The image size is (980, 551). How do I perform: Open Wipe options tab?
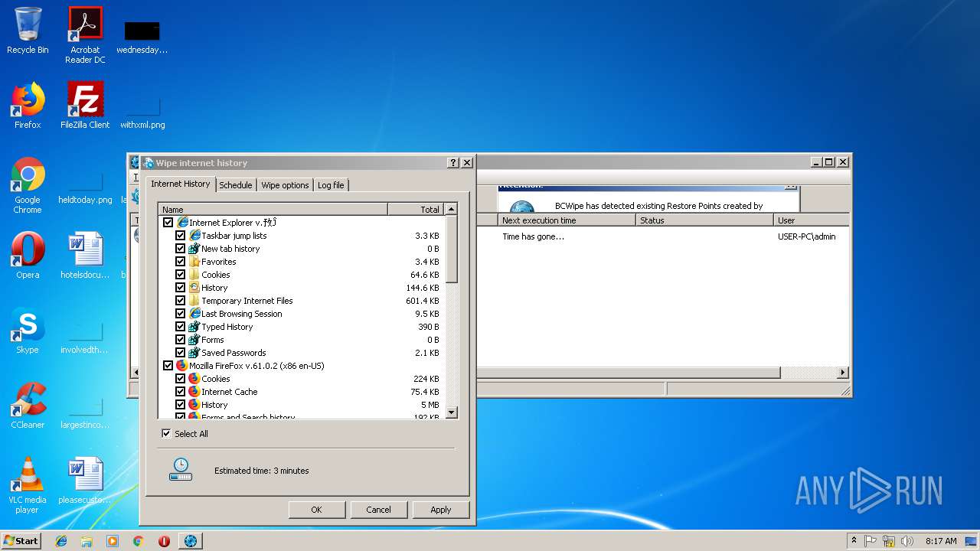(285, 185)
